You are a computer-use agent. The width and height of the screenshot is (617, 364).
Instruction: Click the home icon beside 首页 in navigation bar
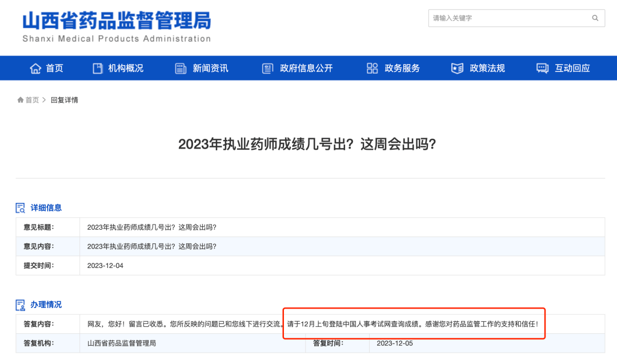tap(35, 69)
